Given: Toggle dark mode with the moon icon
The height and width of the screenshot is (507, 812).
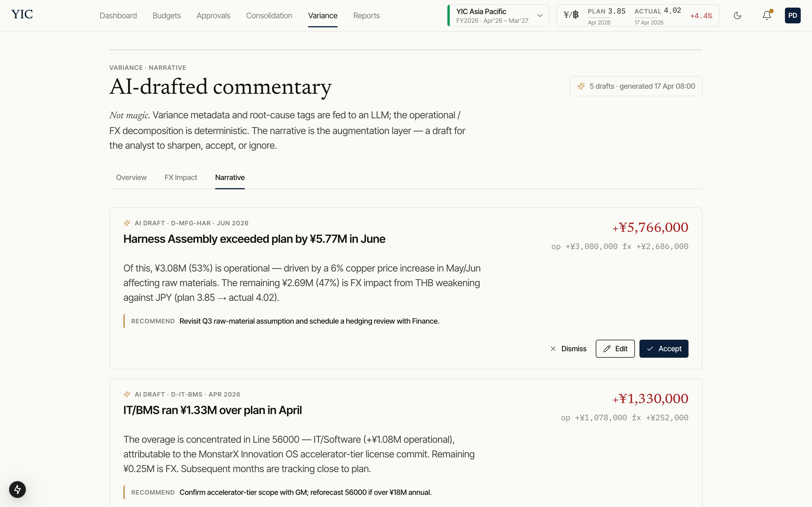Looking at the screenshot, I should click(737, 15).
